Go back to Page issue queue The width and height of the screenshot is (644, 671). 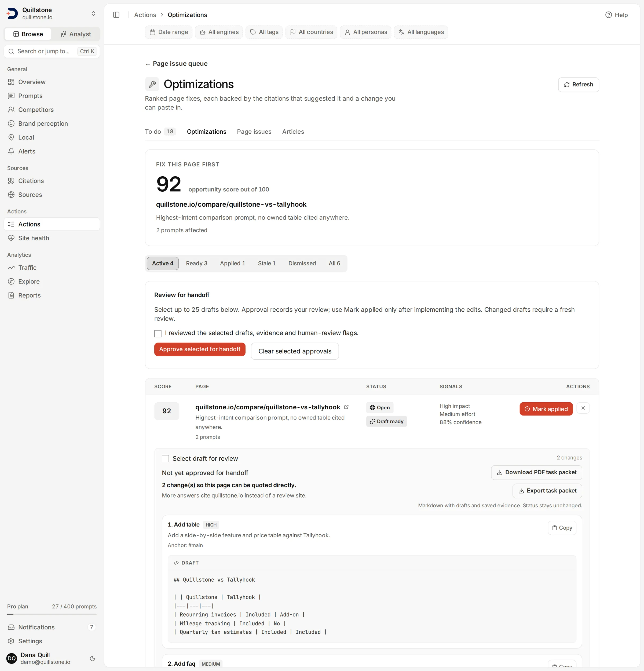[176, 64]
